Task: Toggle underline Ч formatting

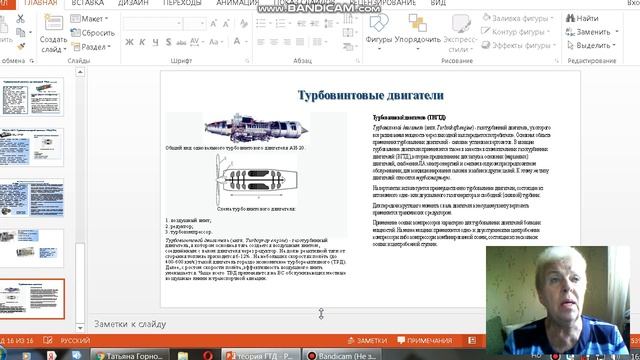Action: point(155,42)
